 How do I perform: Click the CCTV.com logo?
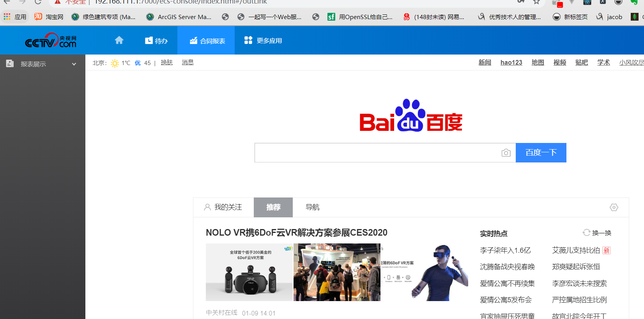click(x=51, y=41)
